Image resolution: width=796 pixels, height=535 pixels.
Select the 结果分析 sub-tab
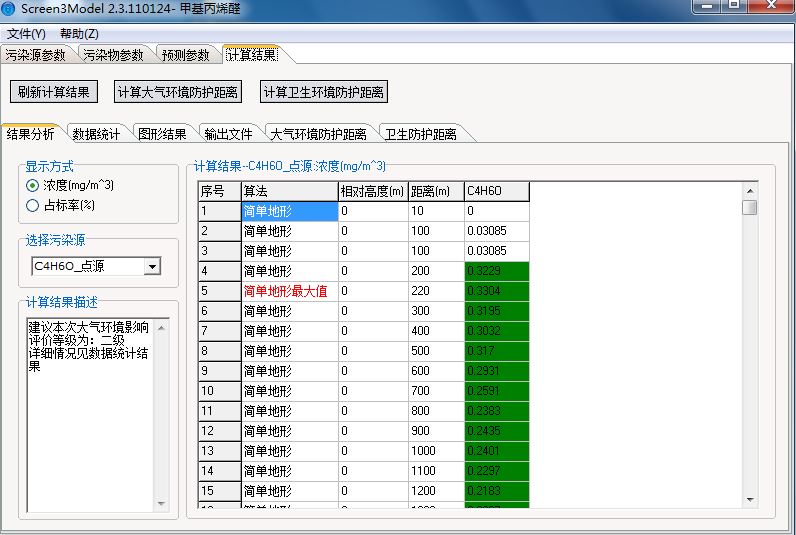click(31, 133)
